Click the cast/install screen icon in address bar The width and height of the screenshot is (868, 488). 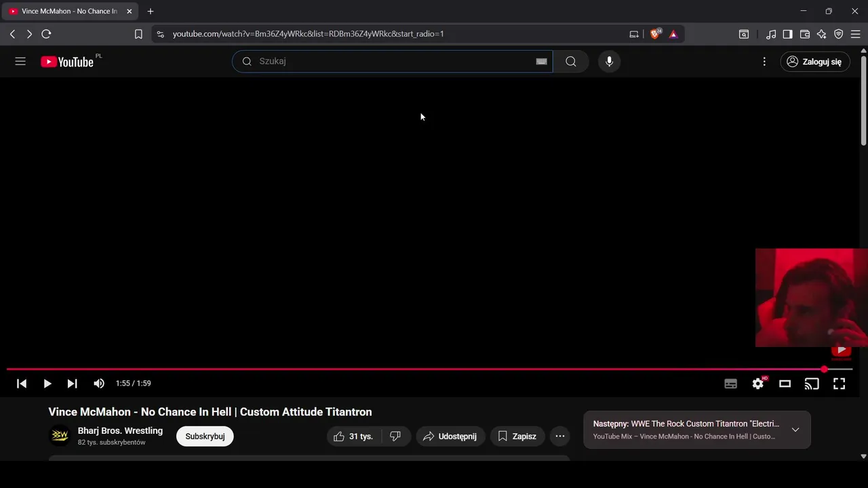(x=634, y=34)
